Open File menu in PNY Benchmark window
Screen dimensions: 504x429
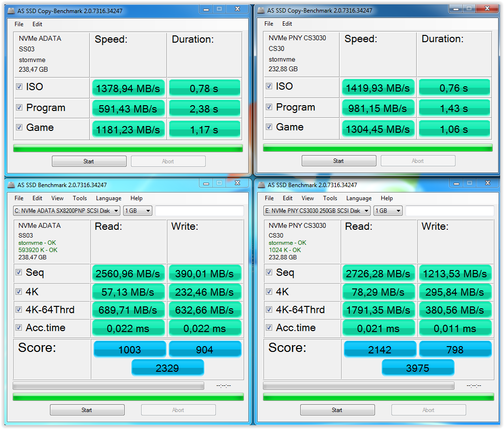[269, 198]
